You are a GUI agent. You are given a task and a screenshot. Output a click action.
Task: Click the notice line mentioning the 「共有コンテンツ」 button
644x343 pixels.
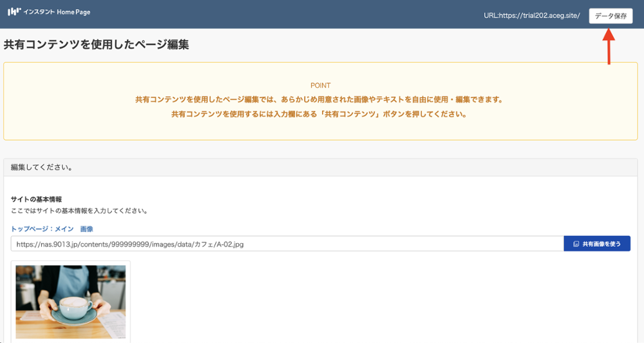[x=318, y=114]
